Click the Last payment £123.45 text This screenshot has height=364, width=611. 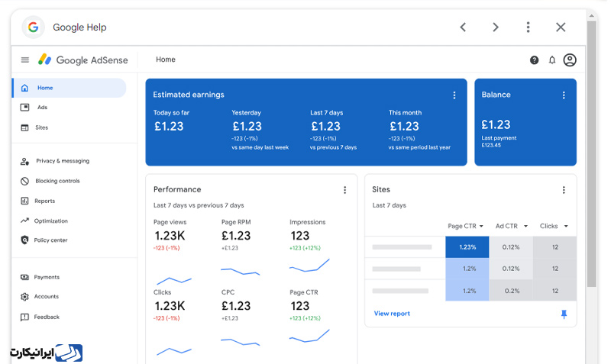[x=499, y=141]
